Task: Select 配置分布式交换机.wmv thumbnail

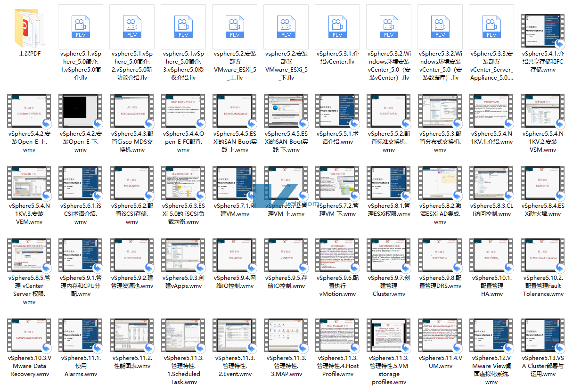Action: click(x=440, y=111)
